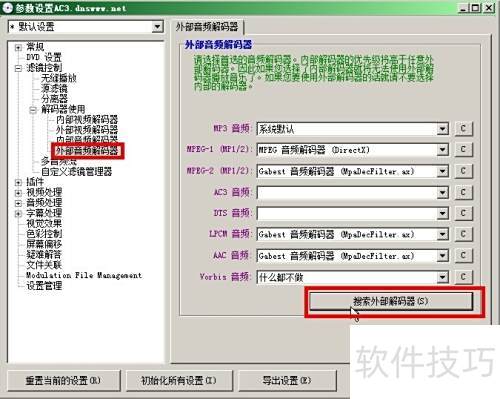Collapse the 滤镜控制 tree node
Screen dimensions: 500x399
[x=18, y=68]
